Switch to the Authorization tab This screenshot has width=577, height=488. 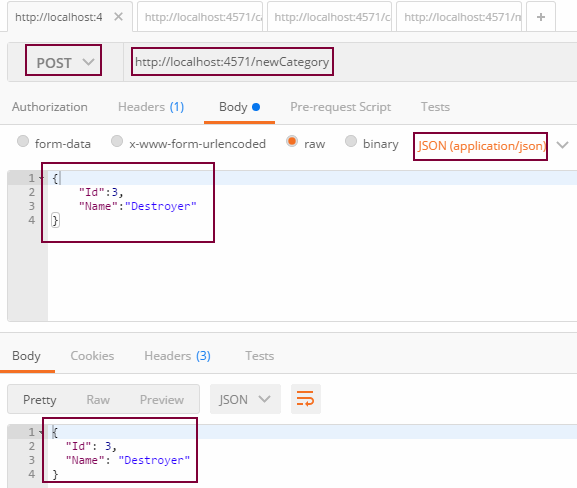(50, 107)
